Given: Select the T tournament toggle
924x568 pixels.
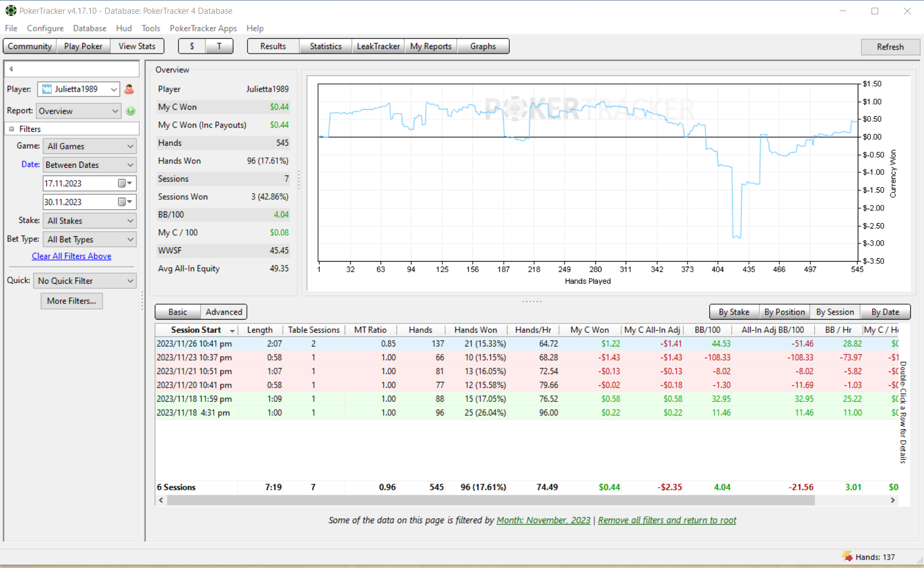Looking at the screenshot, I should coord(219,46).
